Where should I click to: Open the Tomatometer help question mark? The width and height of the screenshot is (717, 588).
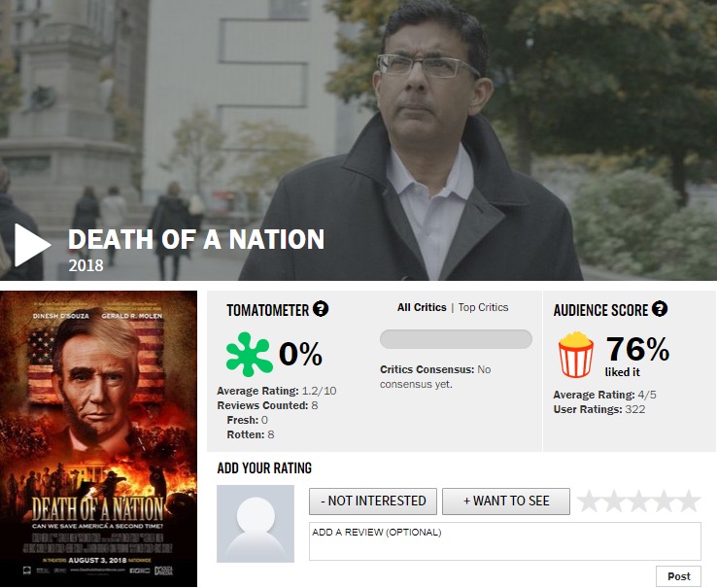click(x=321, y=309)
